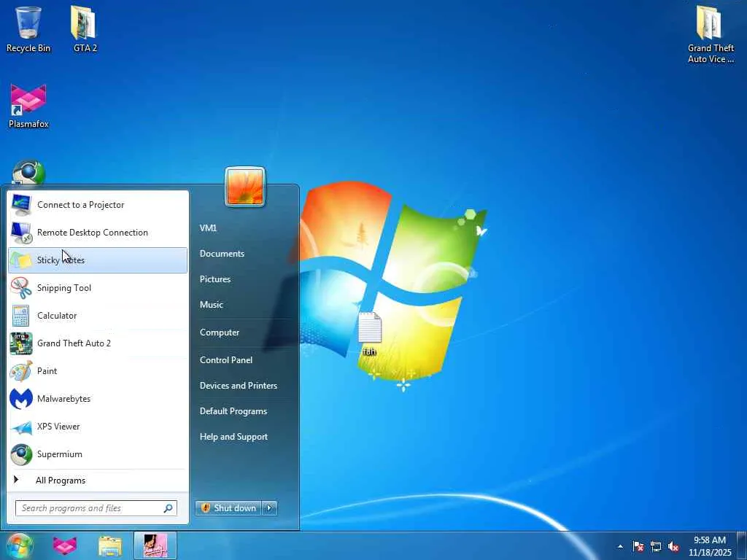Click the Action Center flag tray icon
Viewport: 747px width, 560px height.
point(638,546)
